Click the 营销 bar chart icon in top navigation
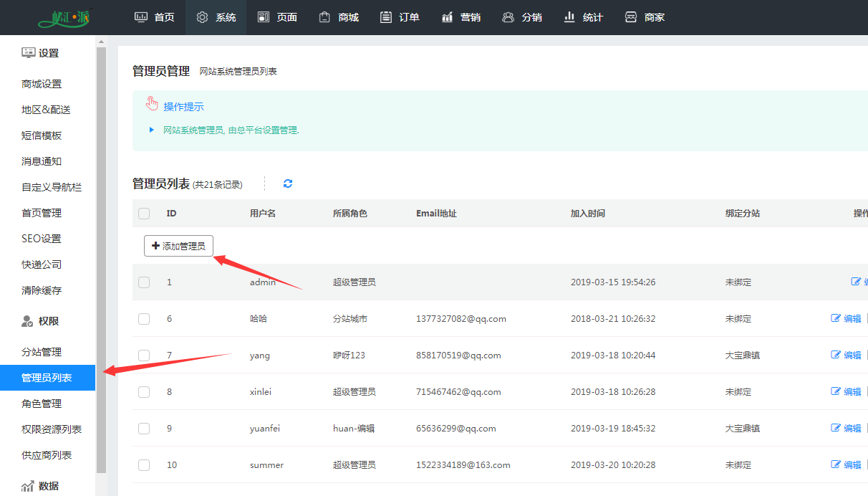Image resolution: width=868 pixels, height=496 pixels. (x=448, y=17)
